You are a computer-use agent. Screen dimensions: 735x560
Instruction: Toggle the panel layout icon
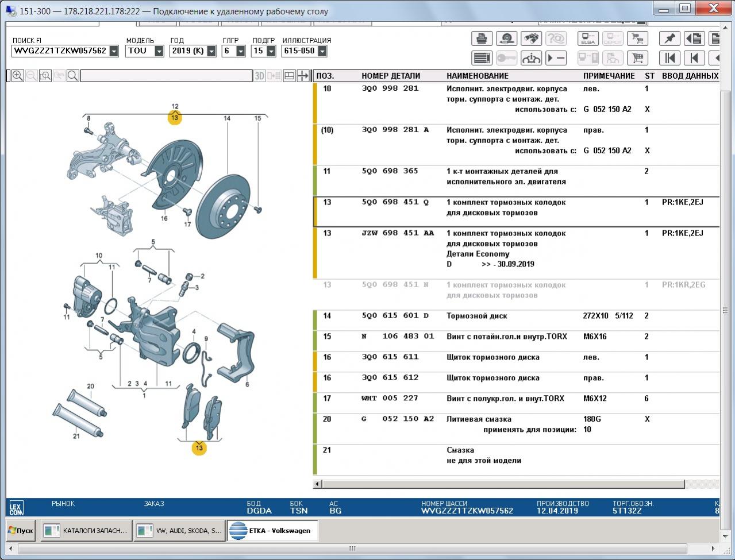[x=289, y=76]
